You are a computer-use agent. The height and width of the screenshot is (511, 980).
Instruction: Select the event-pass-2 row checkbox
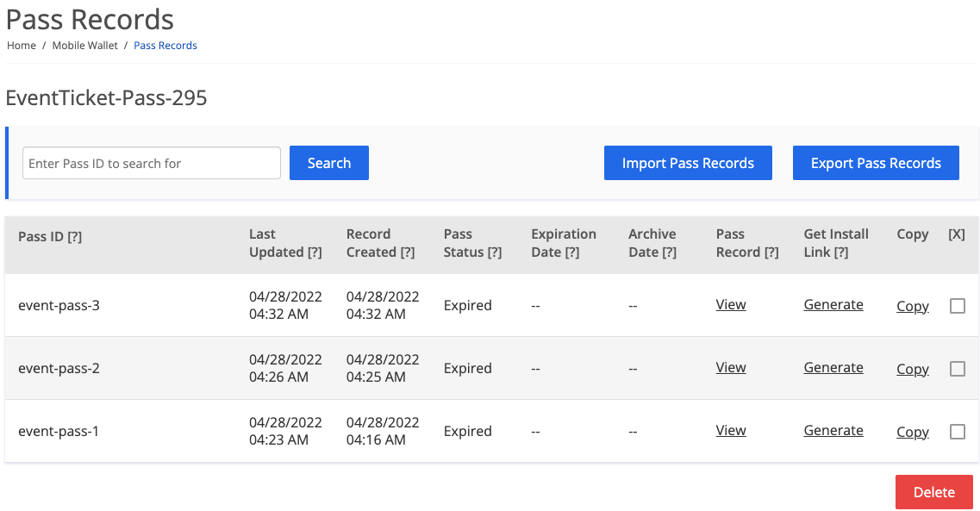[x=957, y=369]
